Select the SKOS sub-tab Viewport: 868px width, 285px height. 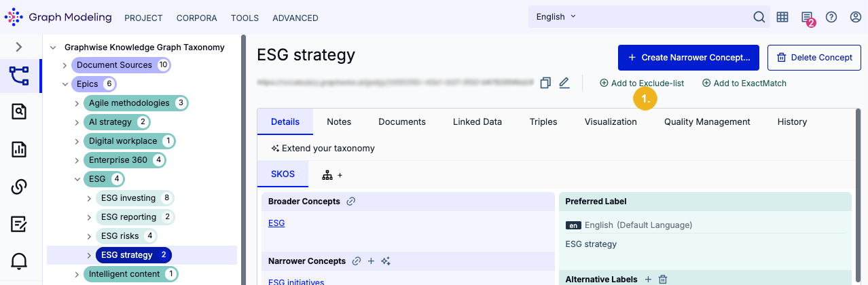[x=283, y=174]
